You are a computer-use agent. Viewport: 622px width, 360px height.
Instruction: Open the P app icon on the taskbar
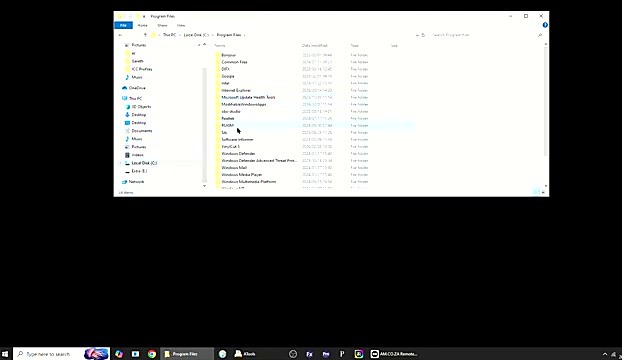pos(342,354)
